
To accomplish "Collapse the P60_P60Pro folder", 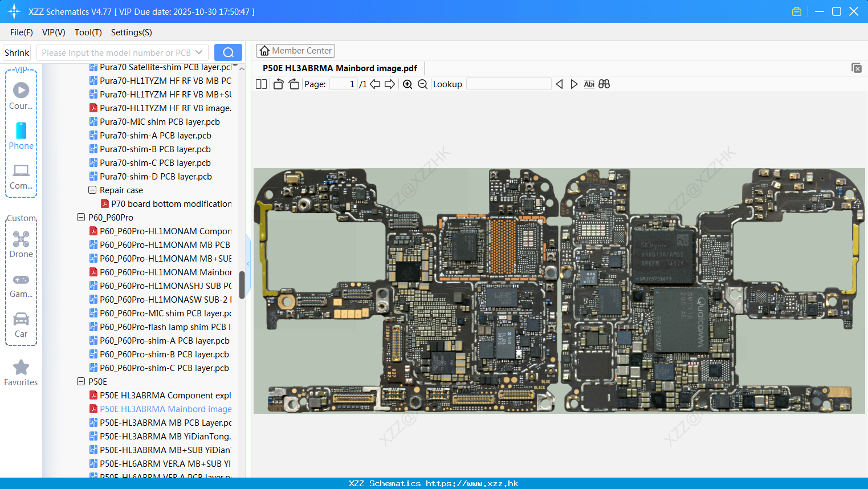I will pyautogui.click(x=81, y=218).
